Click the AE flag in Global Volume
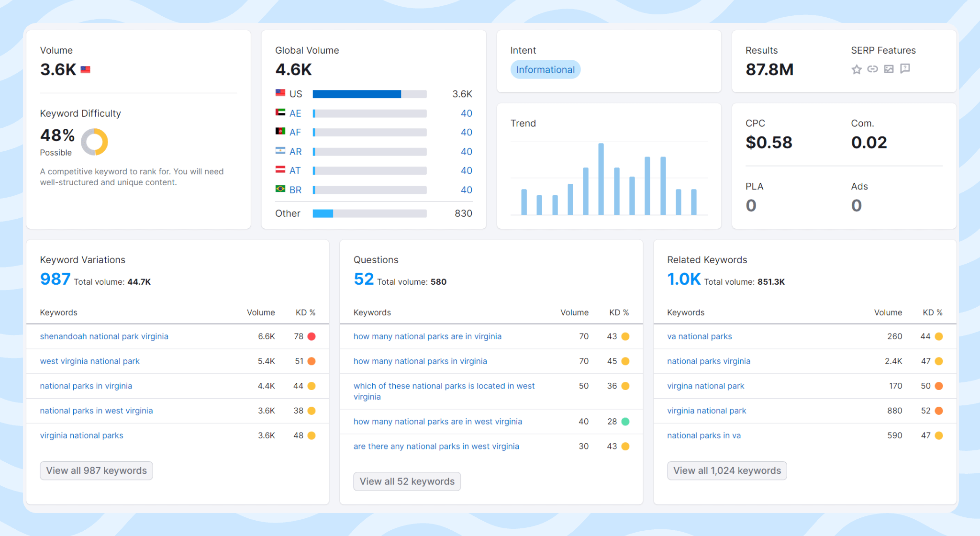This screenshot has height=536, width=980. 280,112
